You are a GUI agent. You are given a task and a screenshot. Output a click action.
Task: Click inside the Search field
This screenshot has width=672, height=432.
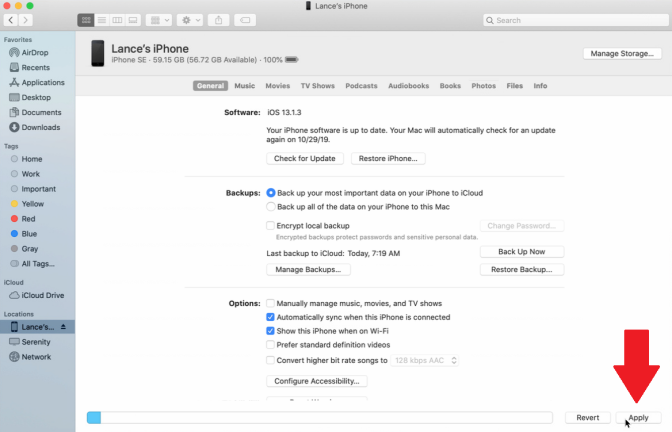(x=576, y=20)
